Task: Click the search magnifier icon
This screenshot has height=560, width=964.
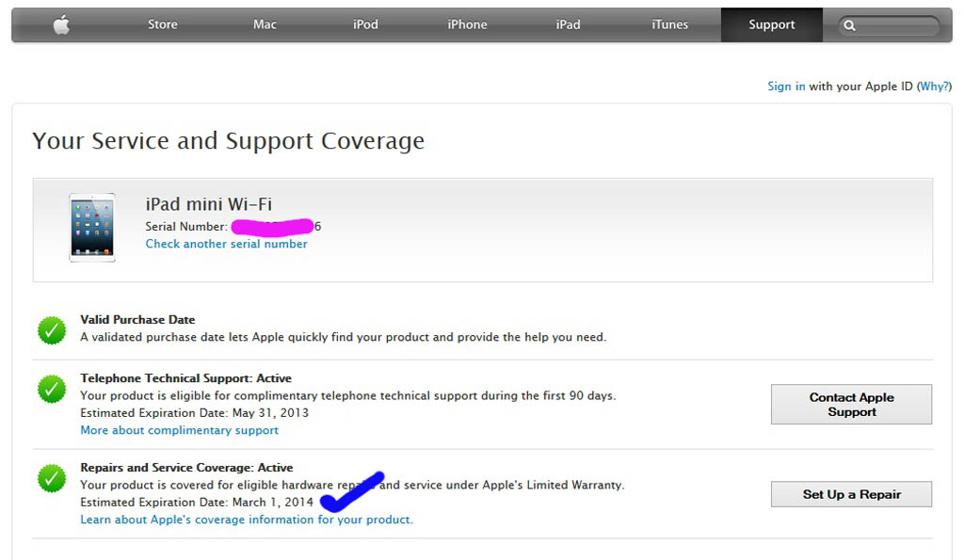Action: 849,25
